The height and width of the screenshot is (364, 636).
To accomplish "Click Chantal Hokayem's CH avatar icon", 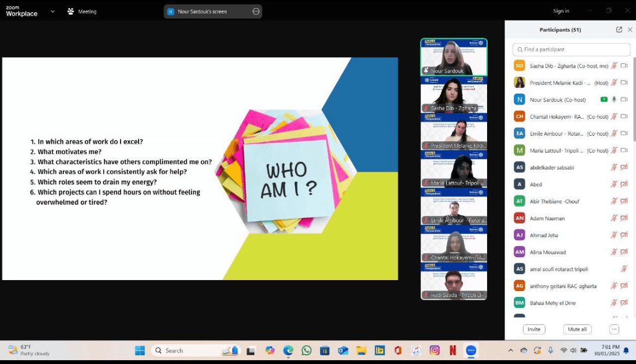I will pyautogui.click(x=519, y=117).
